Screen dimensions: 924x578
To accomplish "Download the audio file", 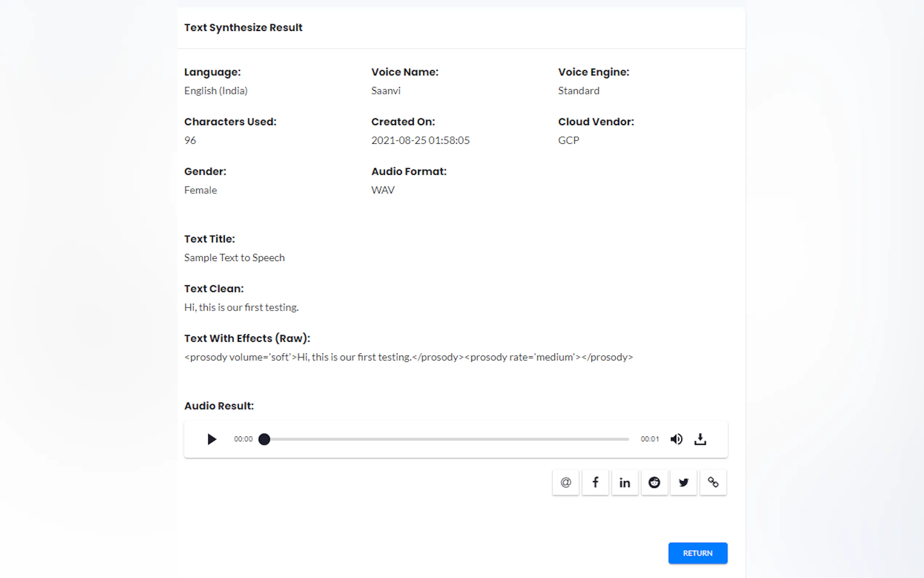I will (x=700, y=439).
